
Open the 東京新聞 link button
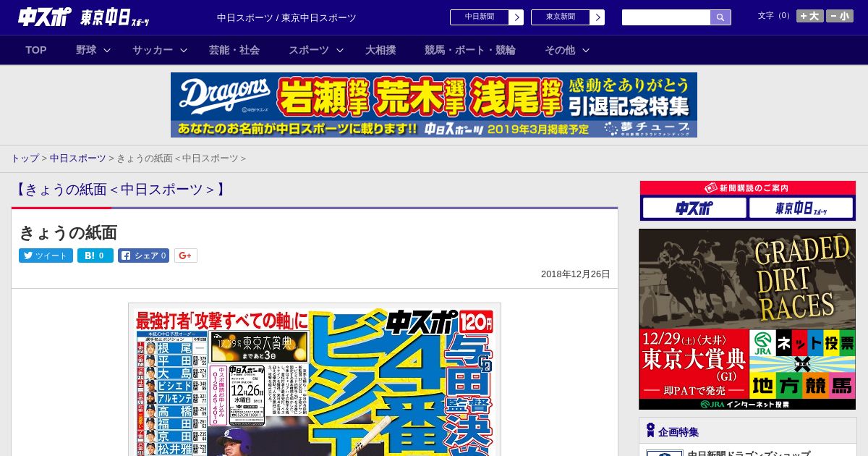[560, 17]
